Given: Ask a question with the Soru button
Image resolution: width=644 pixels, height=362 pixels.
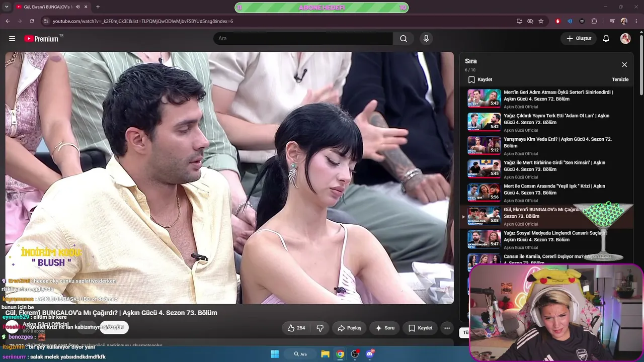Looking at the screenshot, I should point(385,328).
